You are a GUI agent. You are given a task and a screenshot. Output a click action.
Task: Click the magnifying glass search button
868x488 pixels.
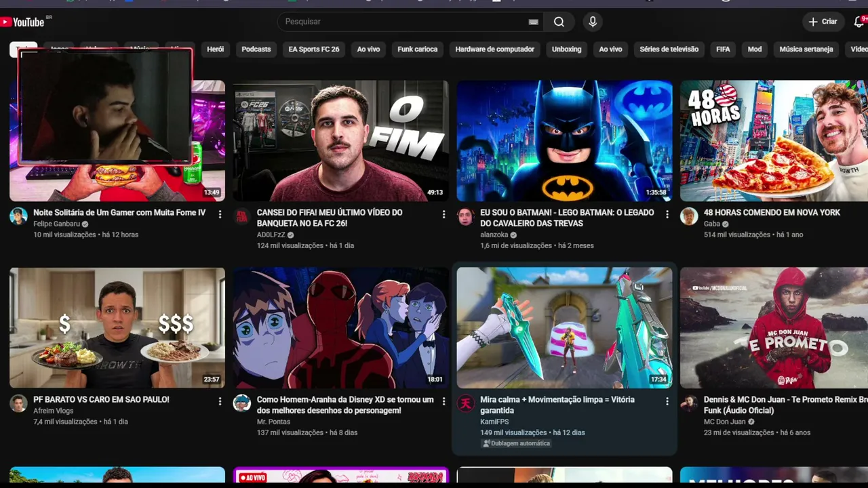(x=559, y=22)
